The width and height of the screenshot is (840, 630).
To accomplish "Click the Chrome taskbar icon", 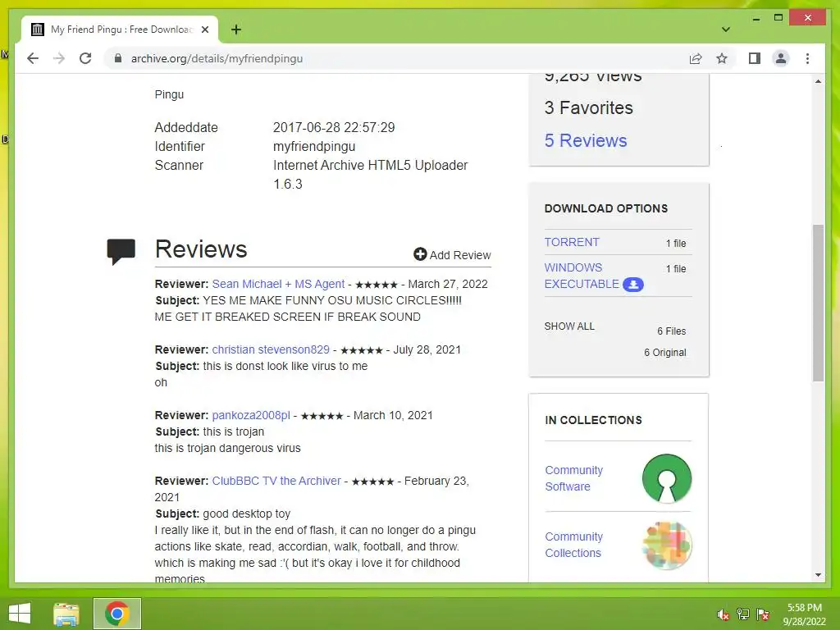I will point(117,614).
